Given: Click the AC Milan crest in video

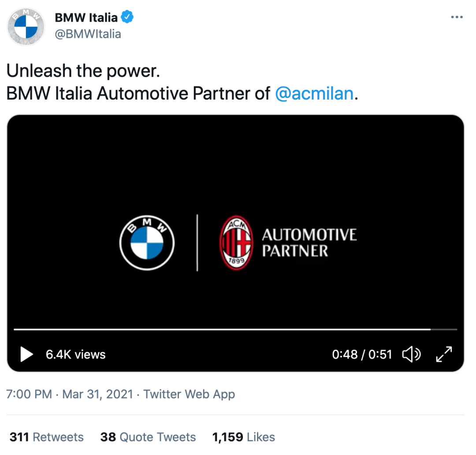Looking at the screenshot, I should [x=236, y=242].
